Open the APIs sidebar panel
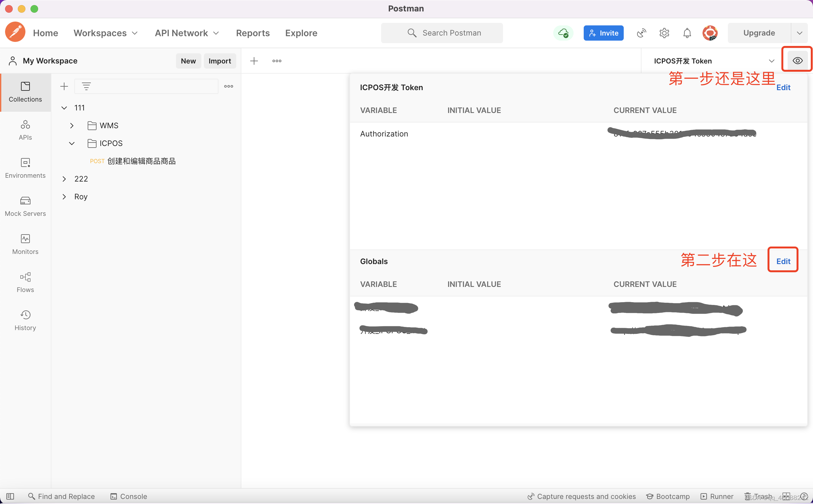Viewport: 813px width, 504px height. pos(25,130)
